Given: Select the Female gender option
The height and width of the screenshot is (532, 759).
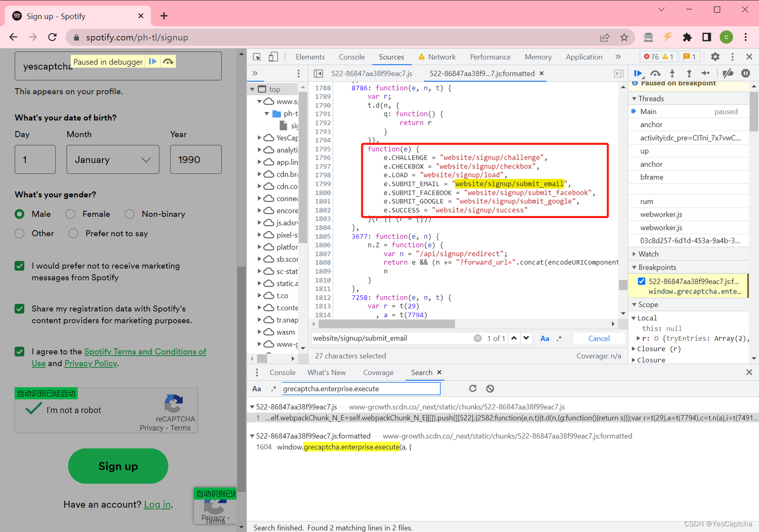Looking at the screenshot, I should point(70,214).
